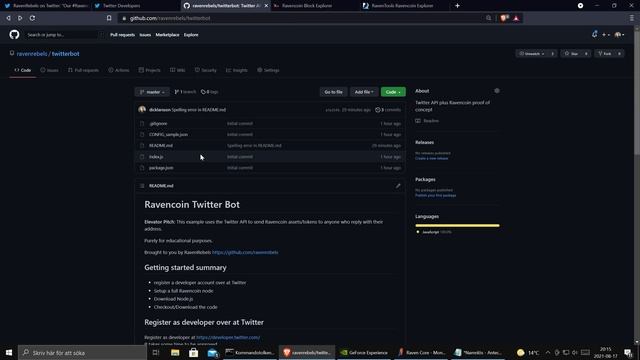Open the About settings gear icon
Screen dimensions: 640x360
click(497, 91)
